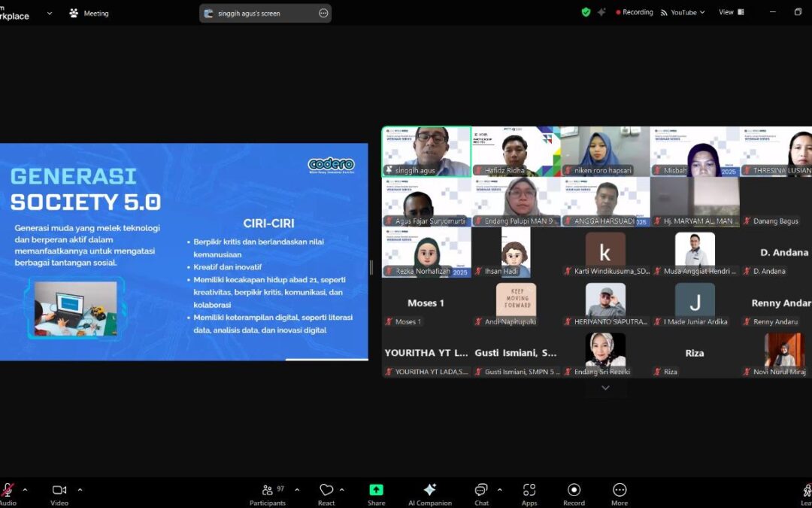Show more participants down chevron

point(604,388)
